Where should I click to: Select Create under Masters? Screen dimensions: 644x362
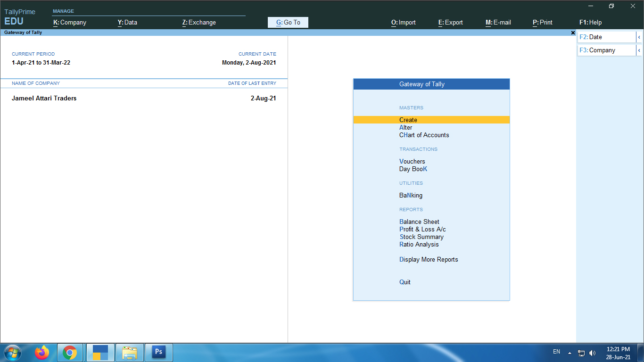click(x=431, y=120)
